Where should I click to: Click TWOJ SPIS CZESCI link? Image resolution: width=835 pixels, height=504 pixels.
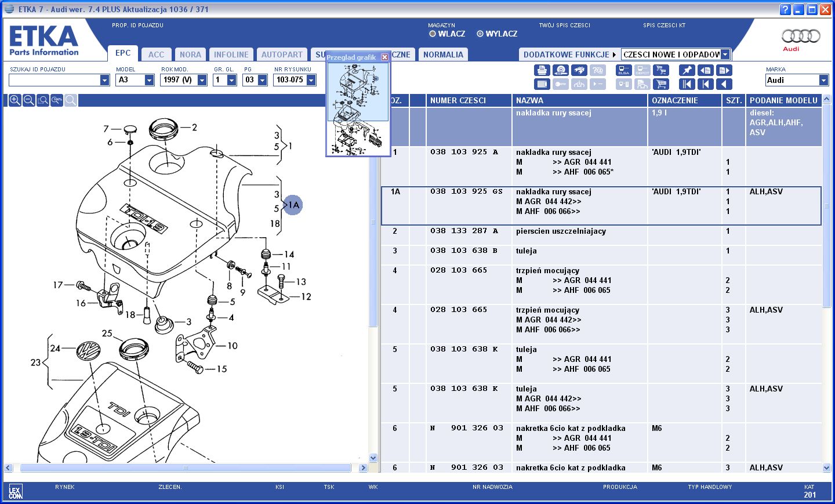(564, 26)
